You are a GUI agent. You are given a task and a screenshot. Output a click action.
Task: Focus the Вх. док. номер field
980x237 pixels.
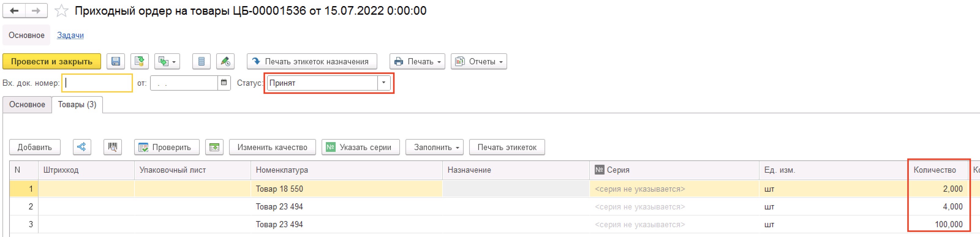point(97,83)
